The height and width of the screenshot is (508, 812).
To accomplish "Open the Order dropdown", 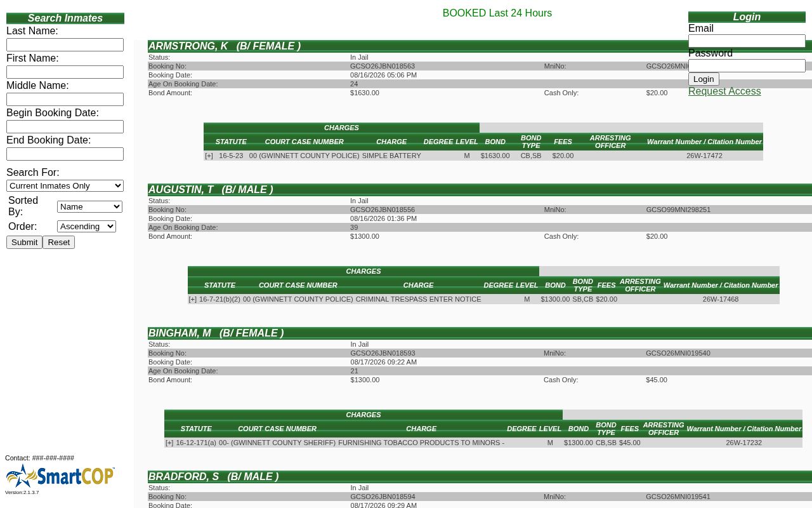I will (86, 227).
